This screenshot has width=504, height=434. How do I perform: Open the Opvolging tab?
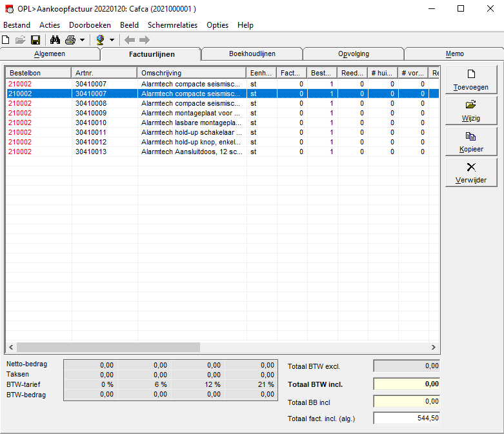tap(353, 54)
